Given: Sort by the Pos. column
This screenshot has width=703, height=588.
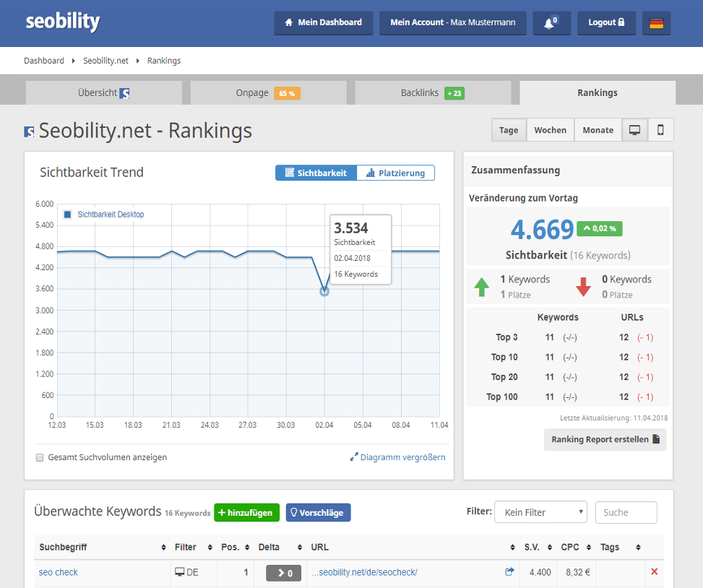Looking at the screenshot, I should (x=235, y=548).
